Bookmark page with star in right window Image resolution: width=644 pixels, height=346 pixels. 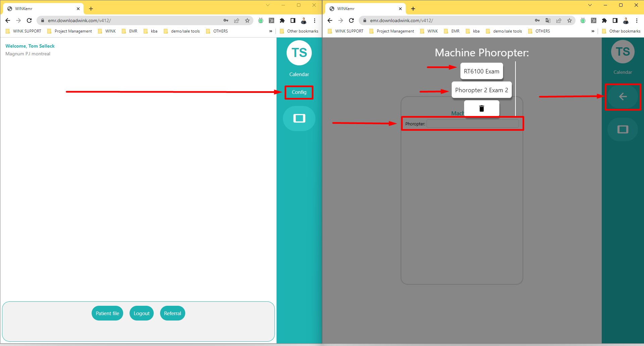click(x=569, y=20)
